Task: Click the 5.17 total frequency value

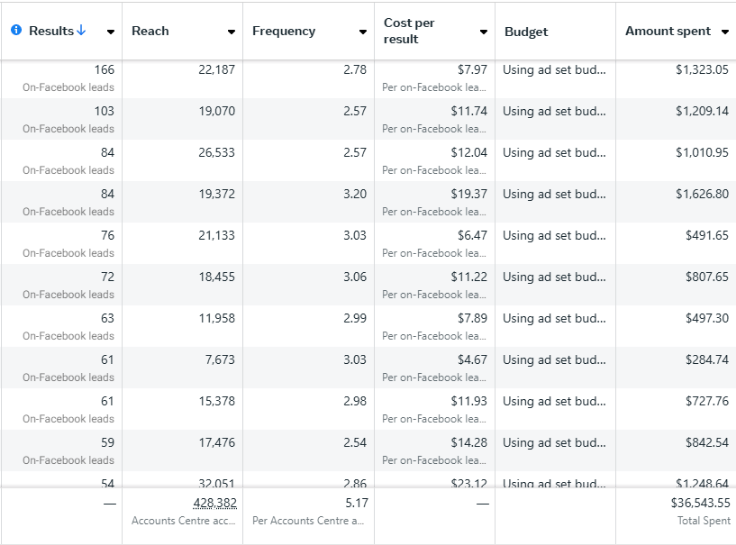Action: [x=354, y=503]
